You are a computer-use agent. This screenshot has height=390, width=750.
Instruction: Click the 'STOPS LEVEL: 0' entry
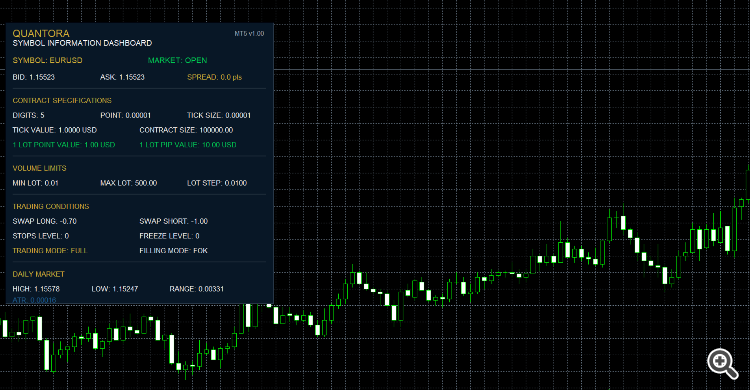click(x=41, y=236)
